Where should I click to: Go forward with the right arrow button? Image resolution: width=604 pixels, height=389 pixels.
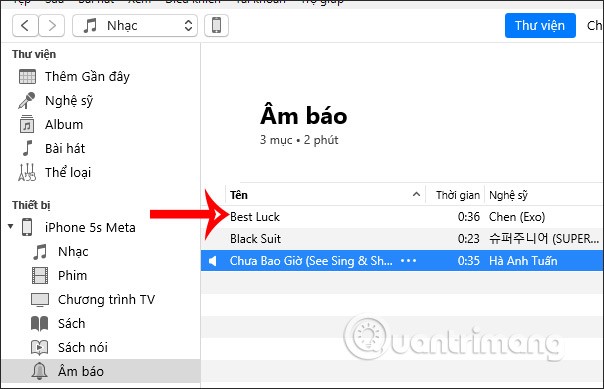click(52, 26)
